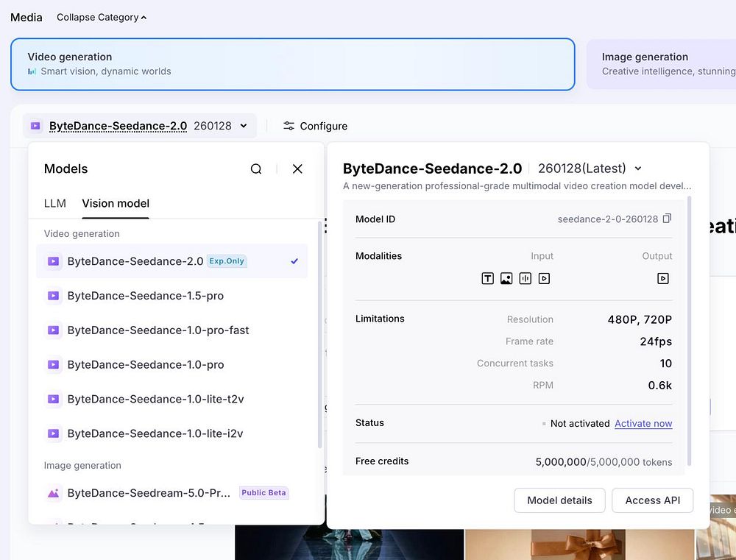736x560 pixels.
Task: Click the Activate now link
Action: click(643, 423)
